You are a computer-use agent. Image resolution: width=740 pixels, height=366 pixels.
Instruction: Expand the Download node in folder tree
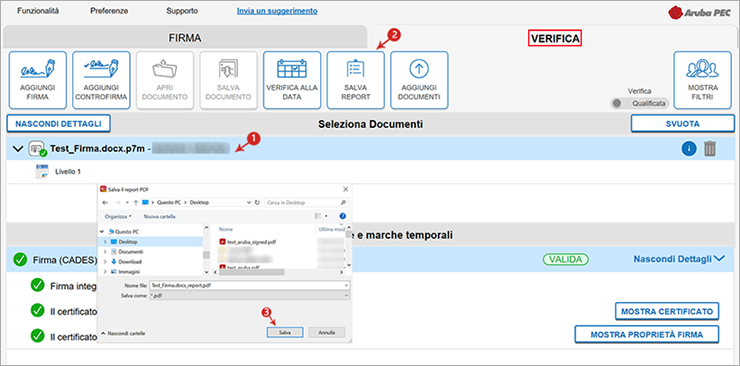pos(105,262)
